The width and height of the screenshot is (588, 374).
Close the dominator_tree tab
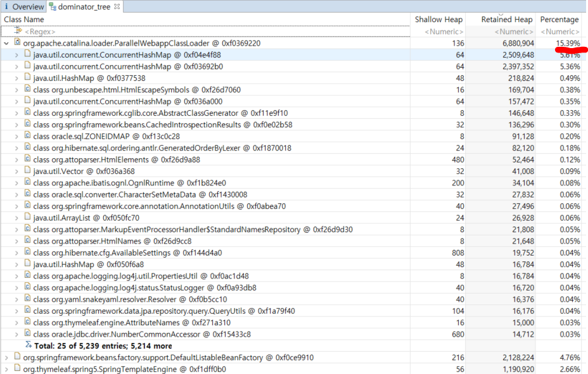click(117, 6)
